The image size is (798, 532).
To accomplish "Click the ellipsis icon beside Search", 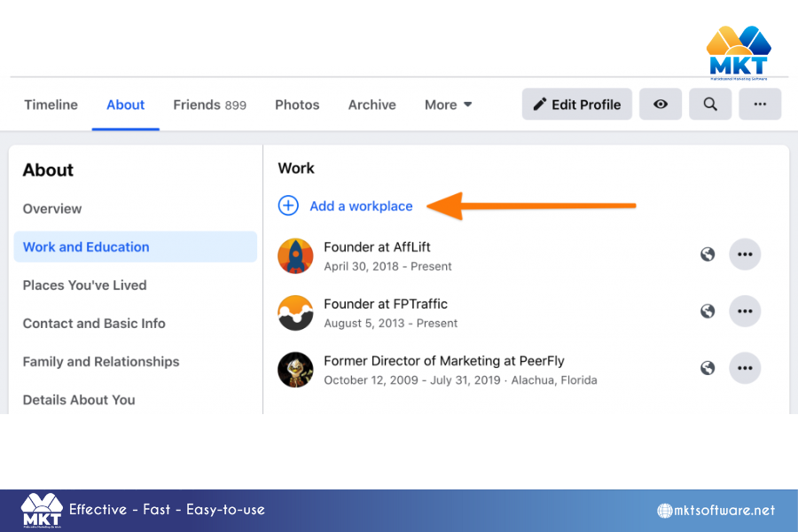I will coord(759,104).
